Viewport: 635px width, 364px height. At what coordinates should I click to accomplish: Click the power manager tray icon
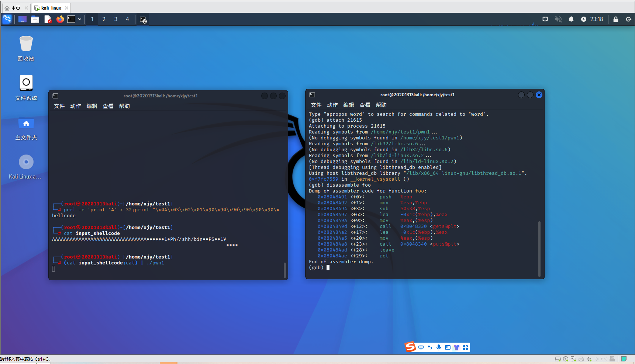click(584, 19)
